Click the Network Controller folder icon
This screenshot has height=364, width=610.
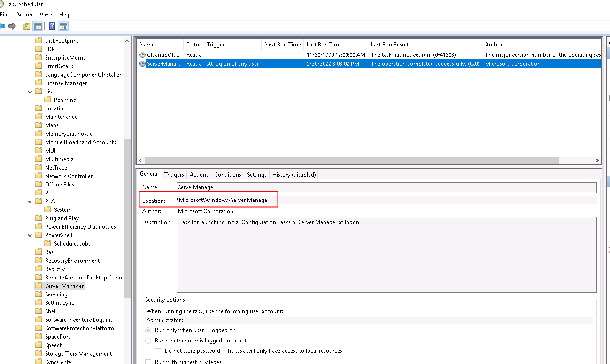coord(39,176)
